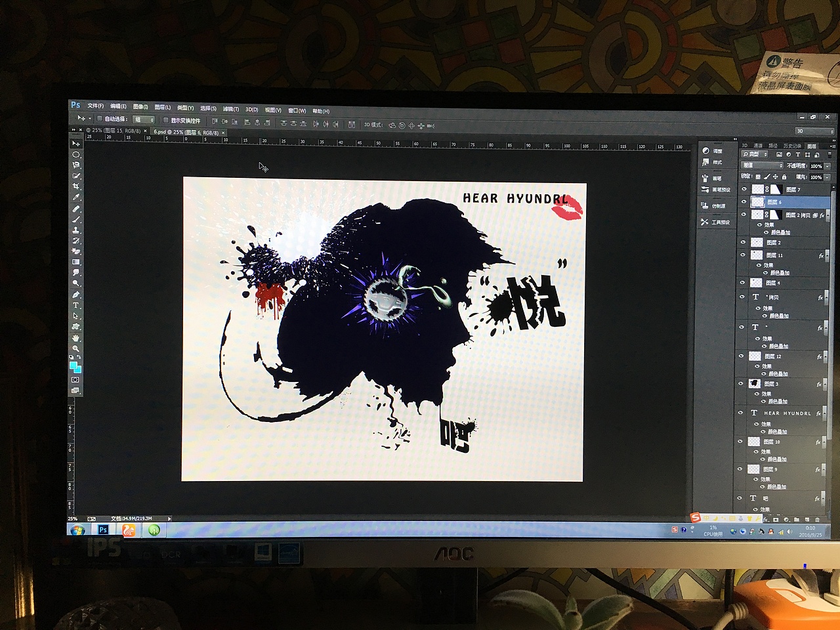The height and width of the screenshot is (630, 840).
Task: Select the Pen tool
Action: (x=76, y=295)
